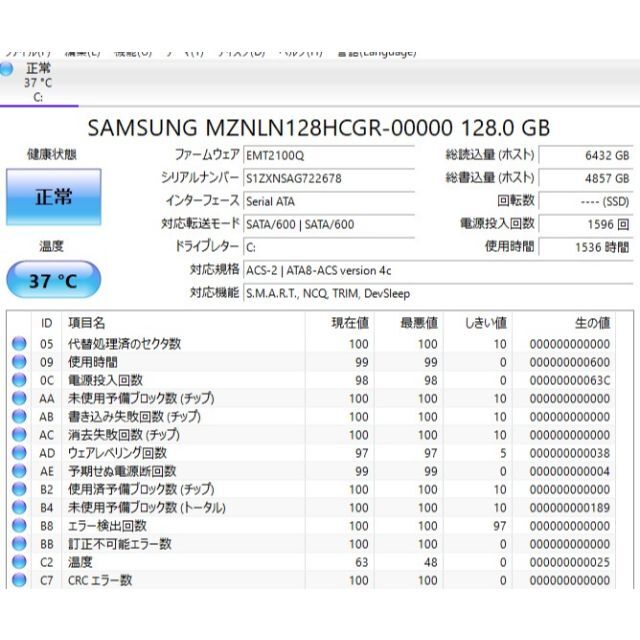Click the 現在値 column header
Viewport: 640px width, 640px height.
[x=350, y=323]
